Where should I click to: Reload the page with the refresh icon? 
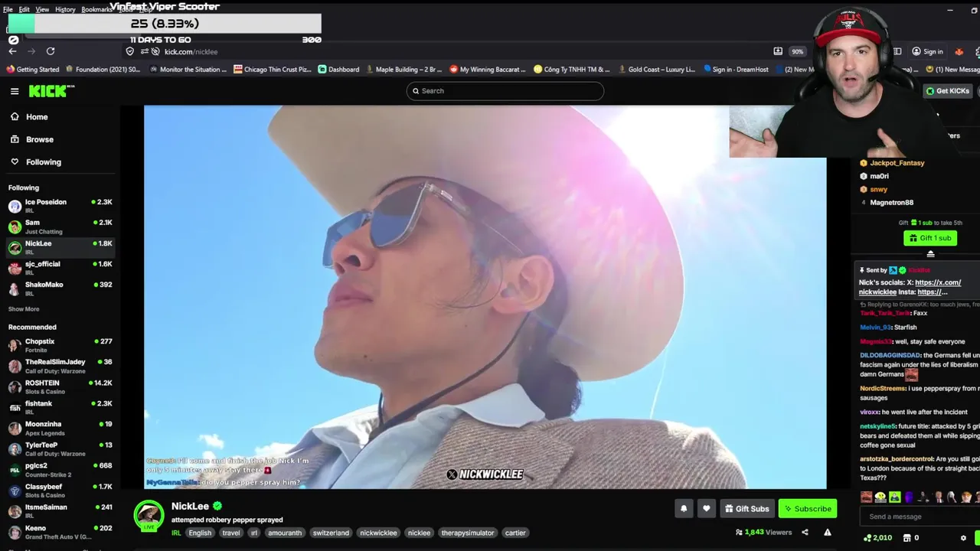[x=51, y=51]
